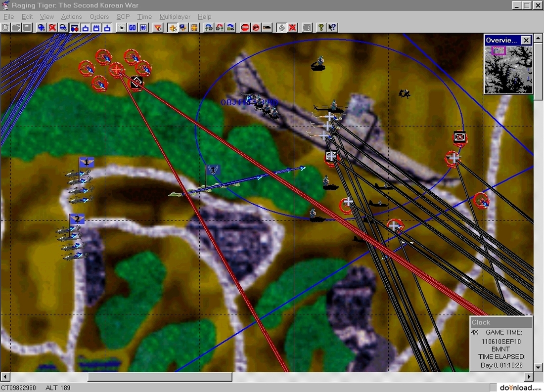Click the CT09822960 coordinate in status bar
The width and height of the screenshot is (544, 392).
tap(18, 388)
